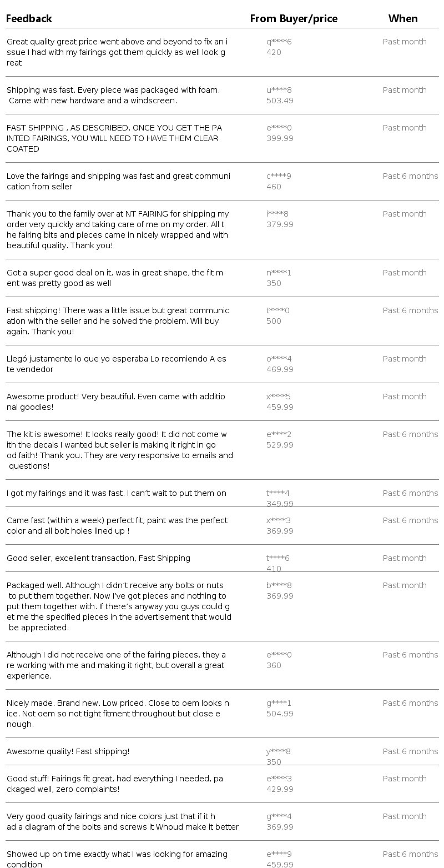Click buyer ID g****1

[x=279, y=704]
